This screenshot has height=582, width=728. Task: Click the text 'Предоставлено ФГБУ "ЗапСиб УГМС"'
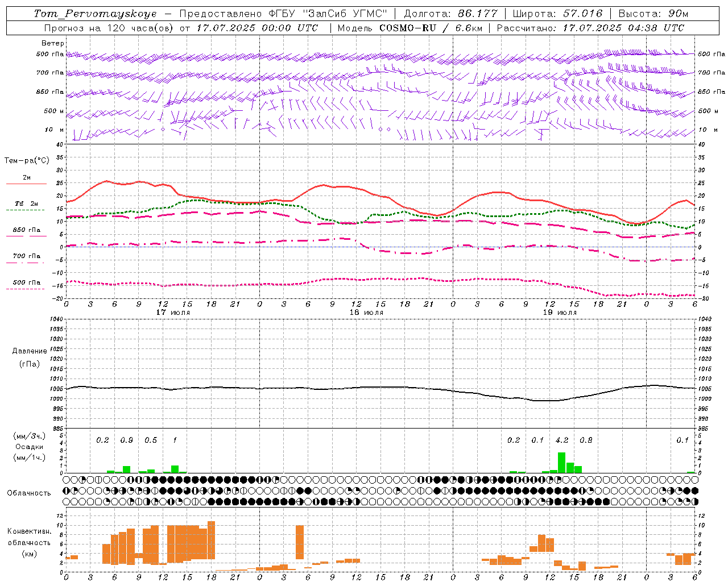tap(283, 14)
